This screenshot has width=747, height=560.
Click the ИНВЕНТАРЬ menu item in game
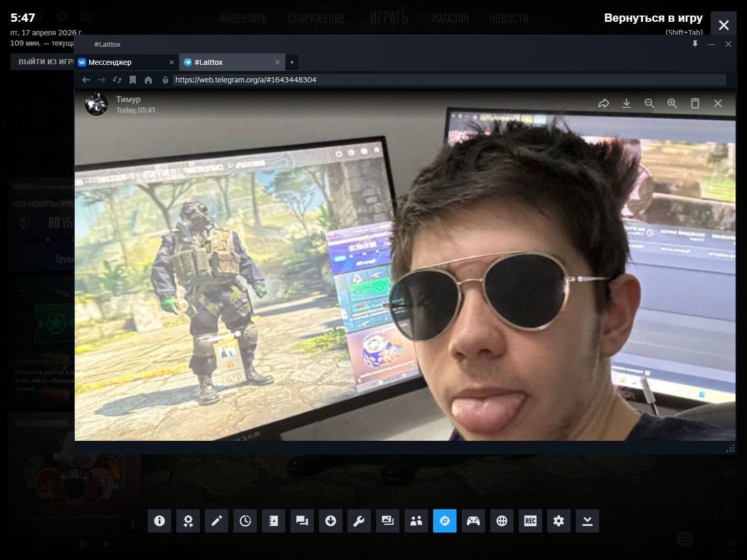point(243,19)
